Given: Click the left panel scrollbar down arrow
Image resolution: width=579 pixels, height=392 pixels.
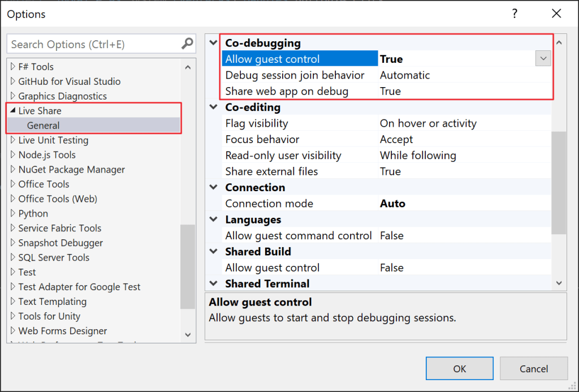Looking at the screenshot, I should tap(188, 335).
